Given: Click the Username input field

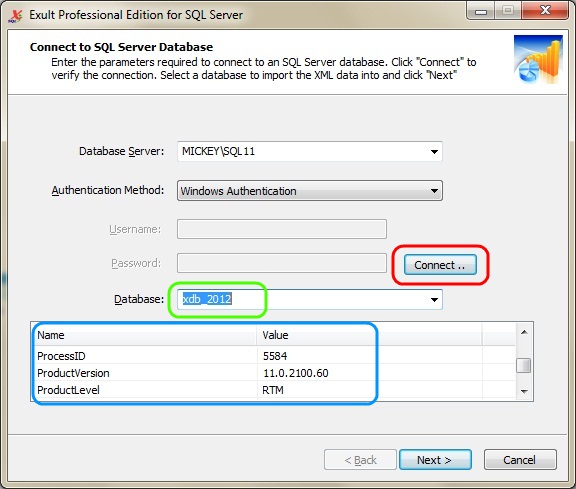Looking at the screenshot, I should pyautogui.click(x=282, y=229).
